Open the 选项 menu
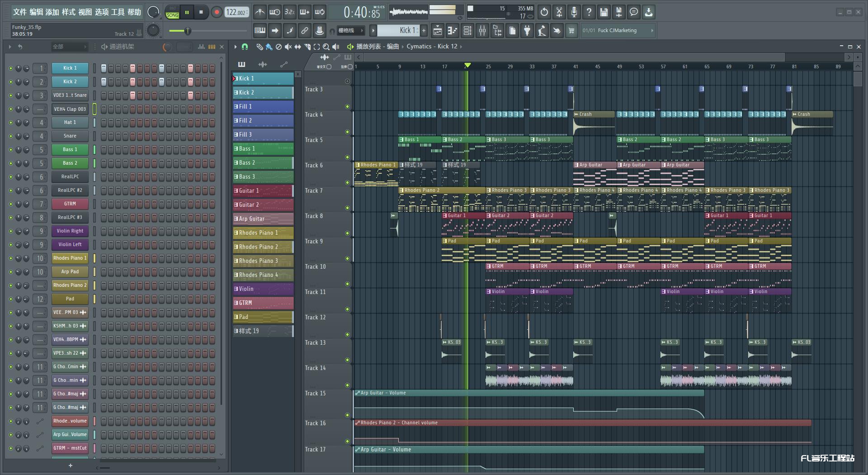Screen dimensions: 868x475 tap(102, 12)
